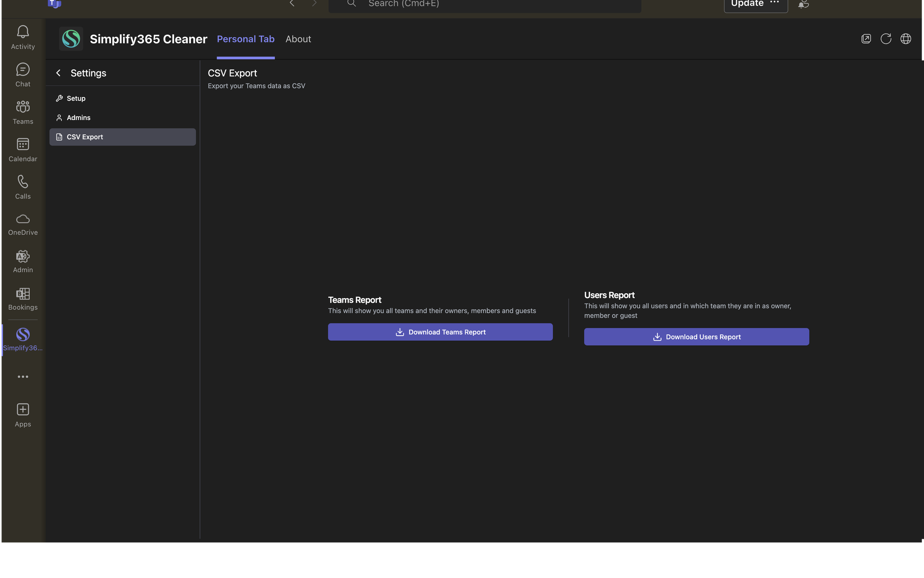Image resolution: width=924 pixels, height=578 pixels.
Task: Select Admins in settings menu
Action: coord(123,118)
